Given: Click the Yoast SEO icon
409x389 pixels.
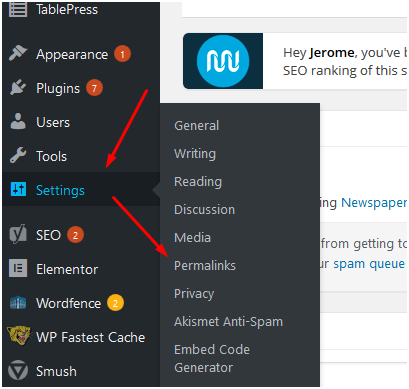Looking at the screenshot, I should pos(18,234).
